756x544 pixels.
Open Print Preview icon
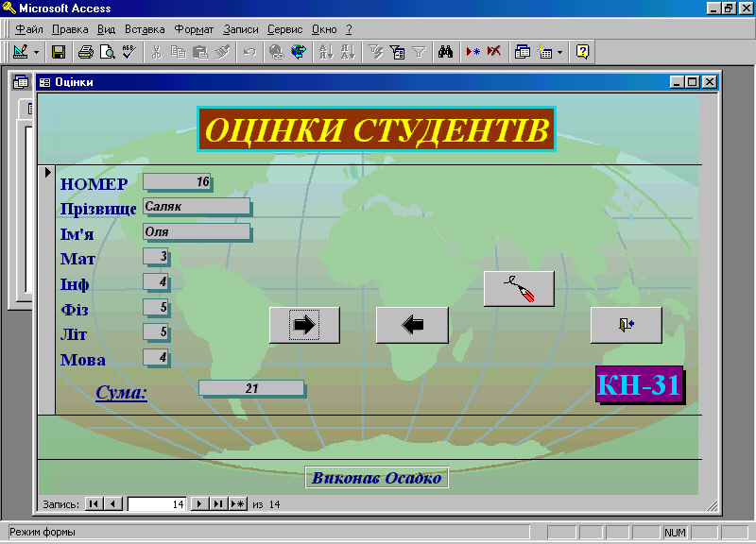click(107, 52)
